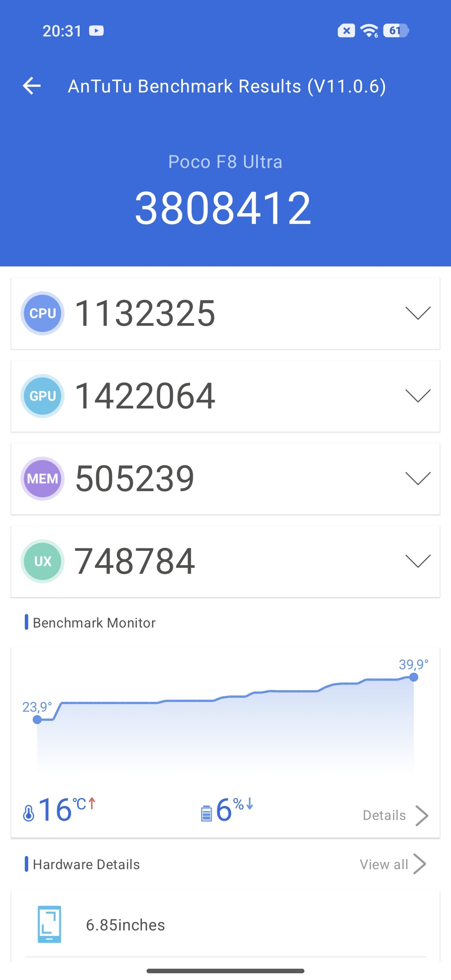Open Benchmark Monitor Details
The image size is (451, 980).
395,815
